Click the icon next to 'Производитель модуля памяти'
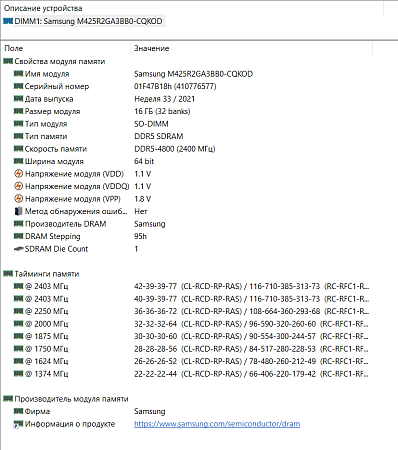The height and width of the screenshot is (450, 398). point(8,399)
